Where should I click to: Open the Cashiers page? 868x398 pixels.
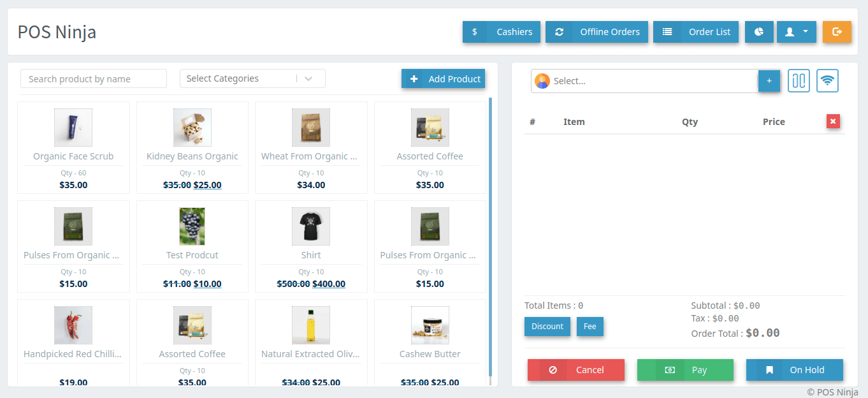click(502, 32)
